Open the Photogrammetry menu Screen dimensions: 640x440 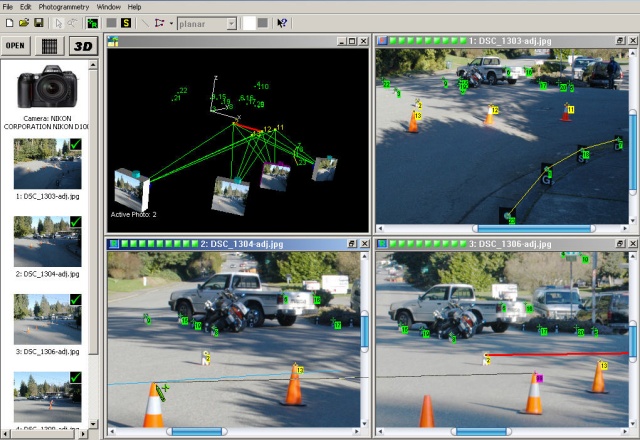pos(66,6)
